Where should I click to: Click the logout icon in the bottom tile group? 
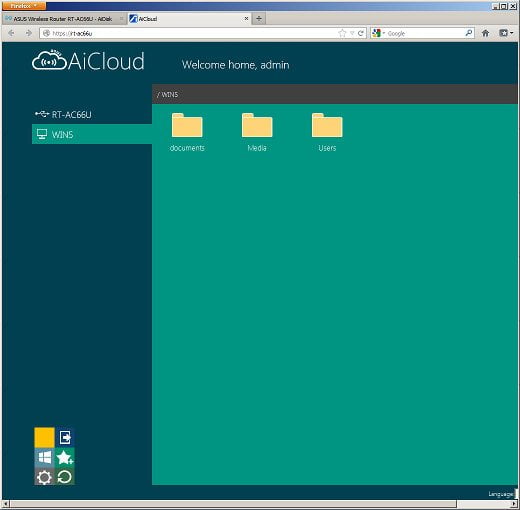(x=65, y=437)
